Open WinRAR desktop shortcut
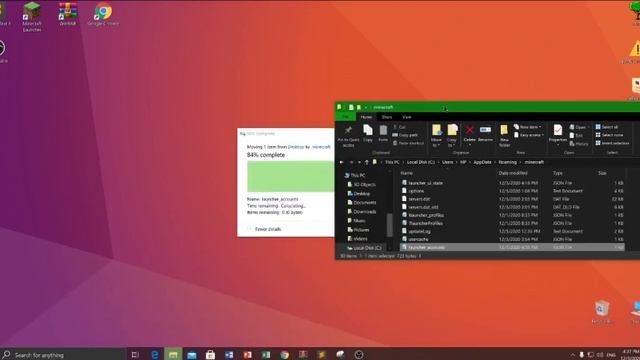This screenshot has height=360, width=640. pos(67,14)
